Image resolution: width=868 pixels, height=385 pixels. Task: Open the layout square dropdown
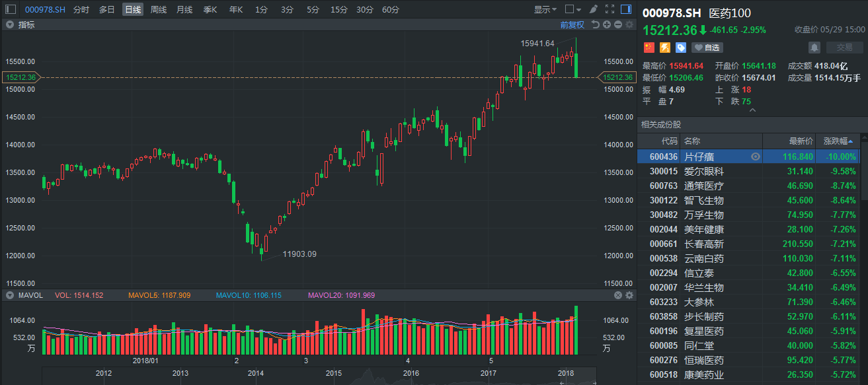coord(573,9)
